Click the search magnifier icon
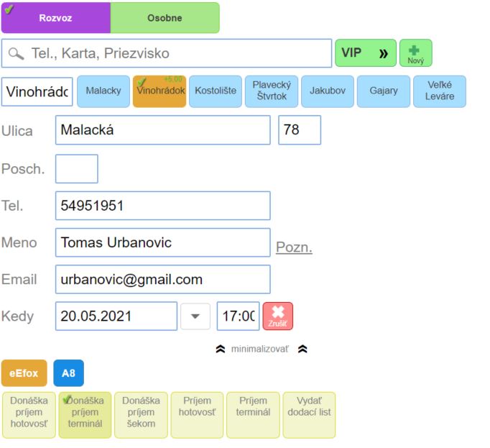This screenshot has width=490, height=448. point(16,54)
